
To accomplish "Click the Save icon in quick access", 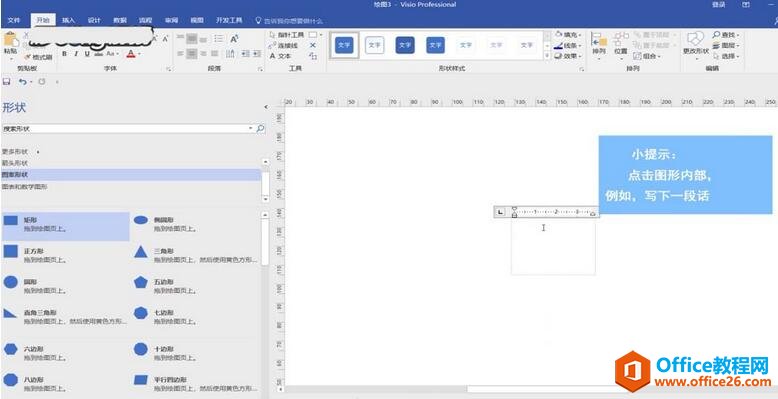I will point(6,81).
